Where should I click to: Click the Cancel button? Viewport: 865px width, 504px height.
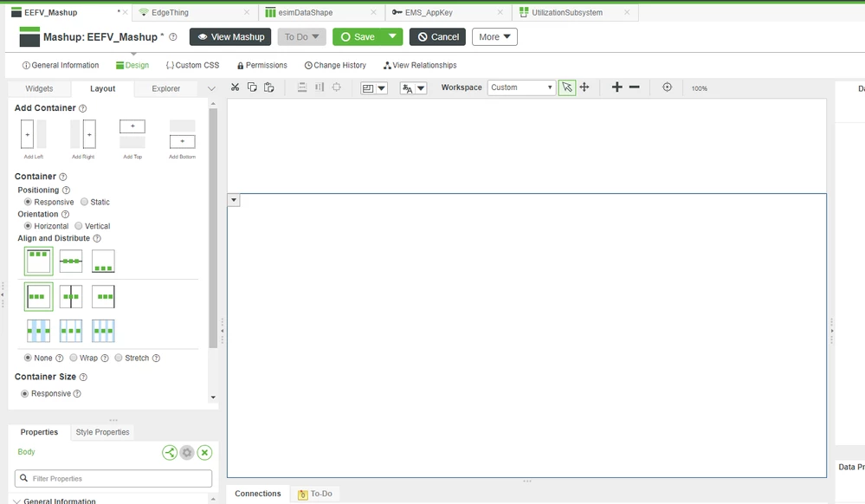click(438, 37)
